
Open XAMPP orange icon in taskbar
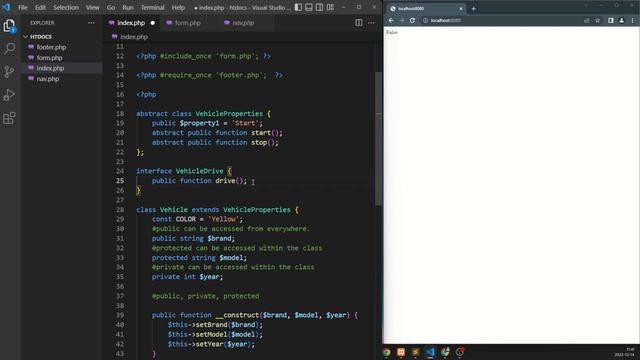401,352
